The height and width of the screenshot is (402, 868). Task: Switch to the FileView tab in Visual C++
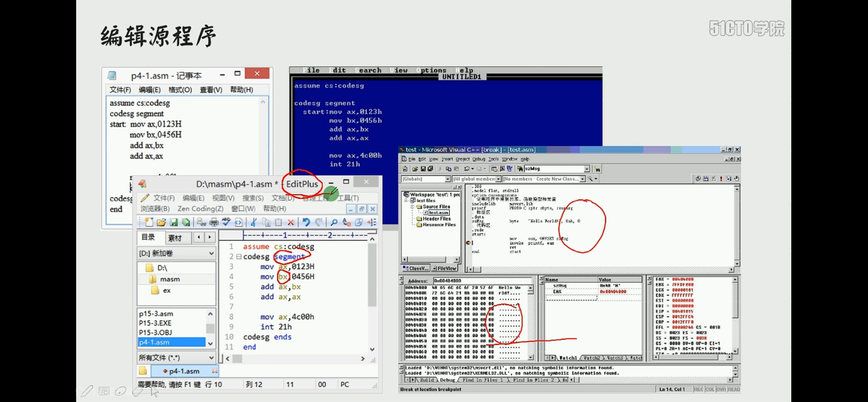pos(444,268)
